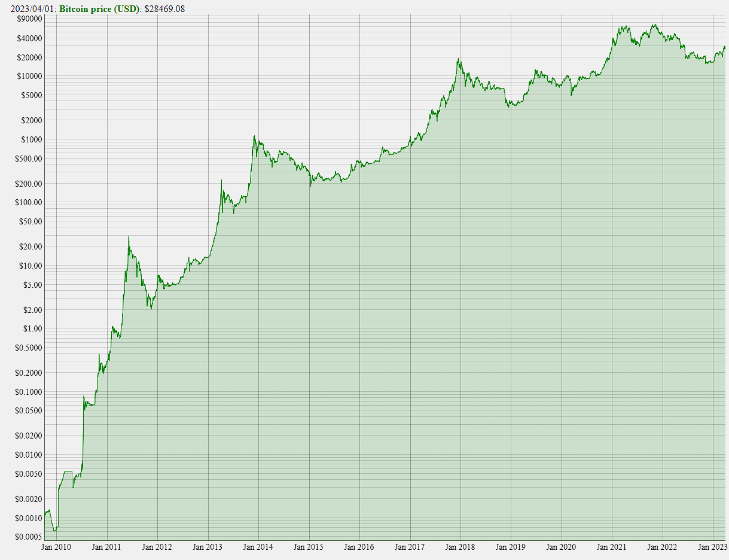The width and height of the screenshot is (729, 560).
Task: Click the $90000 y-axis label
Action: point(29,19)
